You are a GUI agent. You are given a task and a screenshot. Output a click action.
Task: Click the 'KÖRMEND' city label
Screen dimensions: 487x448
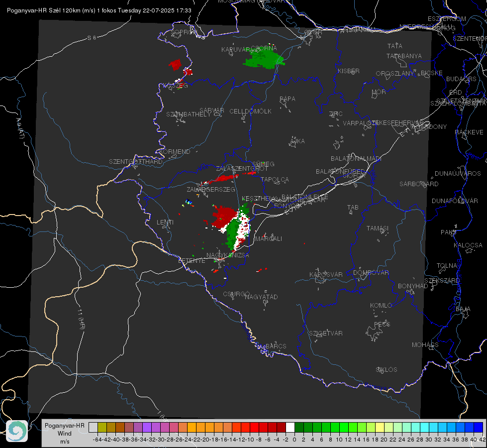175,152
